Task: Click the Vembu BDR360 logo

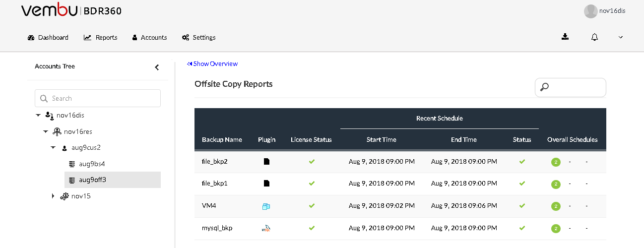Action: 71,11
